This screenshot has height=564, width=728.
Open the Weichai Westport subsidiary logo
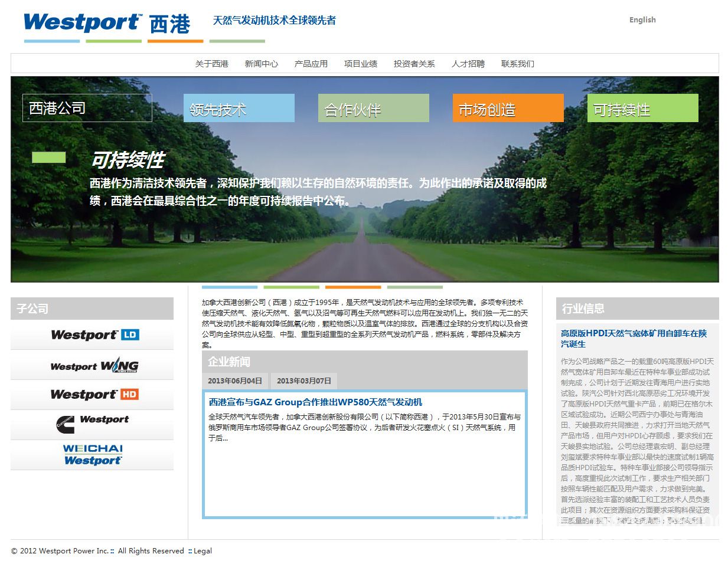click(x=93, y=455)
